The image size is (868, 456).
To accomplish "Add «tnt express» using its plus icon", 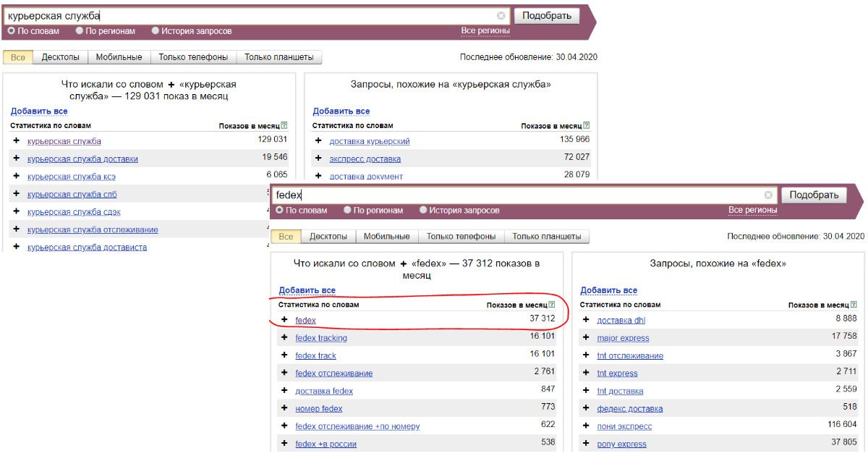I will pyautogui.click(x=586, y=373).
